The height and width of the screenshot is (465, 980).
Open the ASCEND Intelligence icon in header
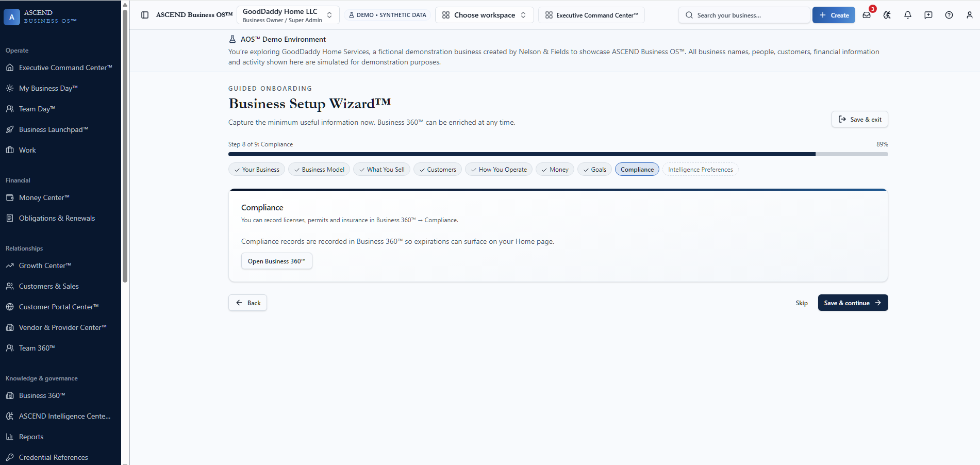pos(887,15)
